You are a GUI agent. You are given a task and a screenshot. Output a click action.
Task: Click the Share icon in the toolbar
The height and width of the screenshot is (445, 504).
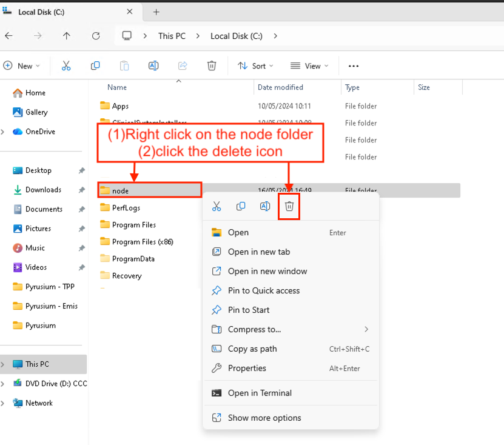183,66
